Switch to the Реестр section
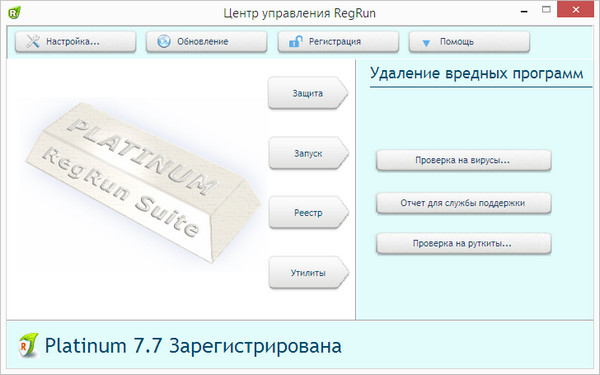This screenshot has height=375, width=600. pyautogui.click(x=308, y=212)
